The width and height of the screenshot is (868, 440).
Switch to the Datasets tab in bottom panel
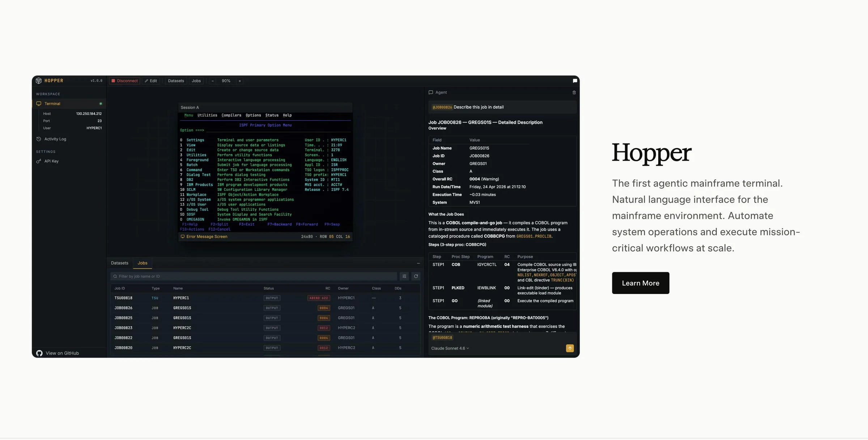pos(119,263)
